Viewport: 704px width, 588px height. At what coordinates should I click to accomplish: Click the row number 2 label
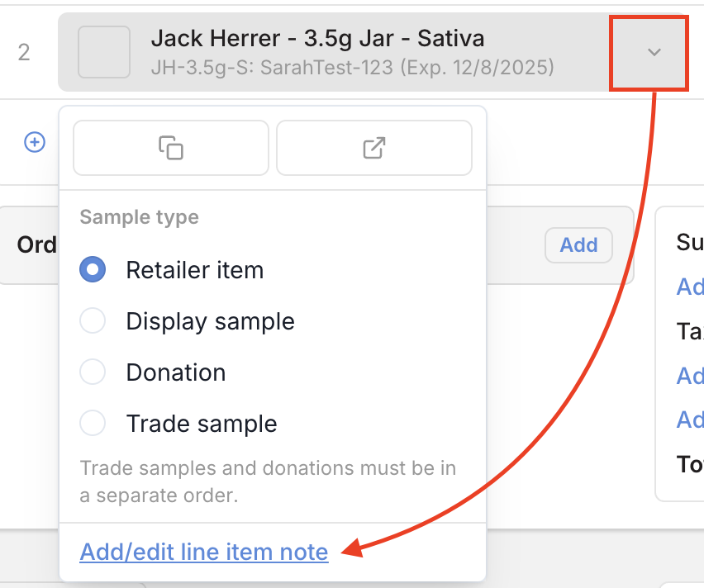pos(24,53)
